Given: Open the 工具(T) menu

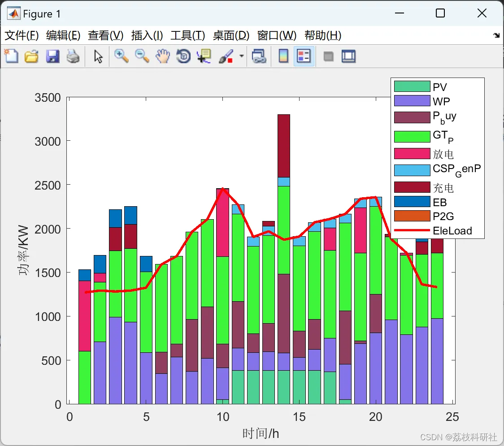Looking at the screenshot, I should point(188,35).
